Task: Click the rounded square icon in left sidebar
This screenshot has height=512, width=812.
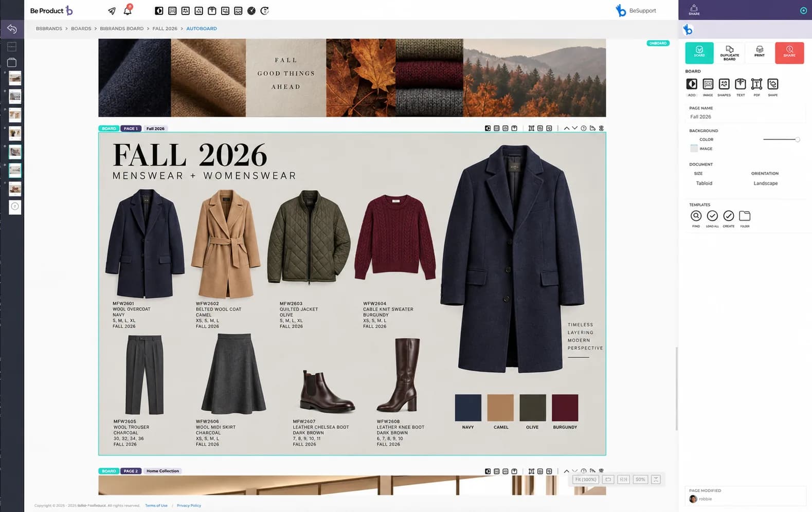Action: (x=12, y=62)
